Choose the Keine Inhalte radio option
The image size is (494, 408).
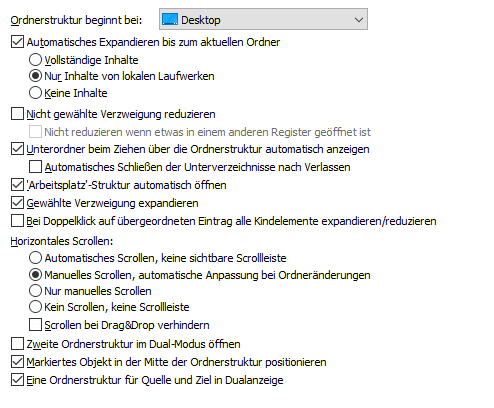[x=35, y=93]
